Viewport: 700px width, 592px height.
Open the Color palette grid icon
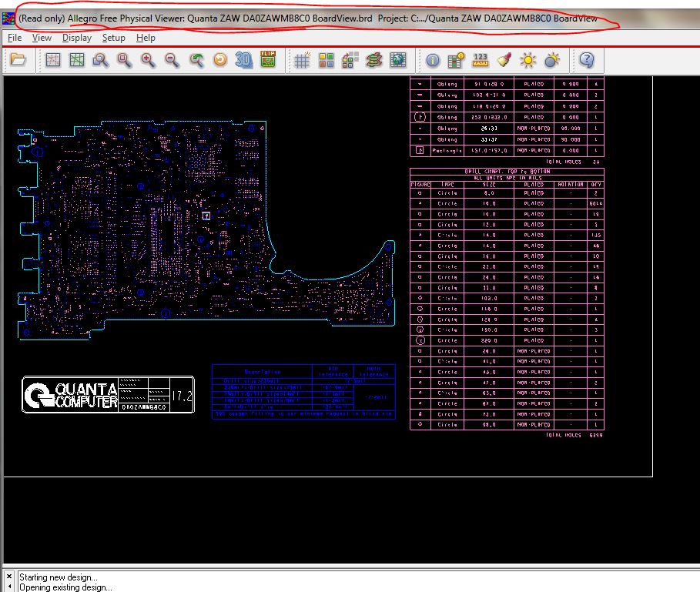click(x=327, y=59)
